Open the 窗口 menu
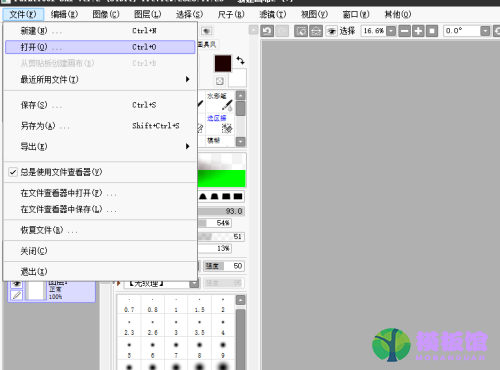The height and width of the screenshot is (370, 500). point(356,14)
